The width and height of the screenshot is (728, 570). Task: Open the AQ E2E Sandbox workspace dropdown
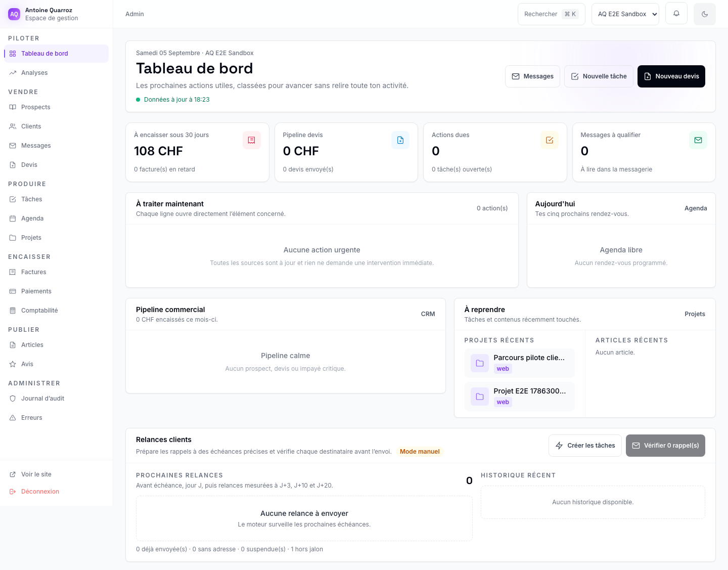click(x=625, y=14)
